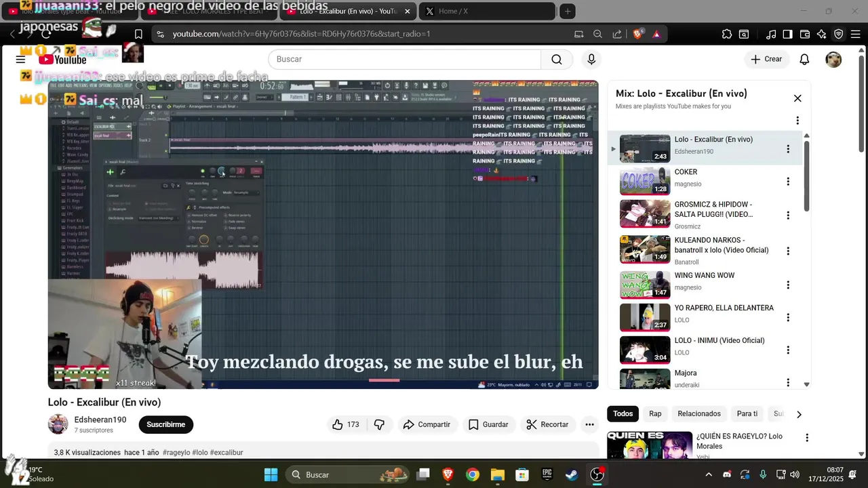Dislike the video with thumbs down
Viewport: 868px width, 488px height.
pos(380,425)
